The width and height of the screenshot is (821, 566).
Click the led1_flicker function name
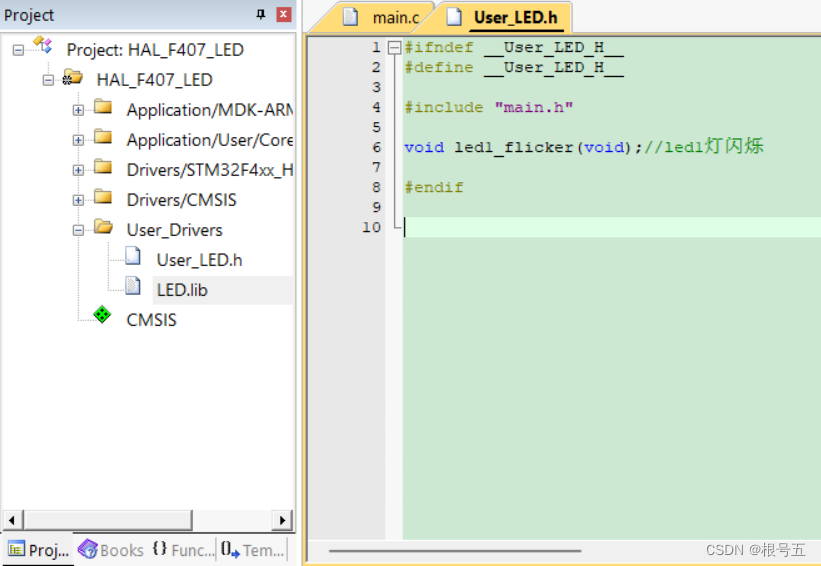514,148
